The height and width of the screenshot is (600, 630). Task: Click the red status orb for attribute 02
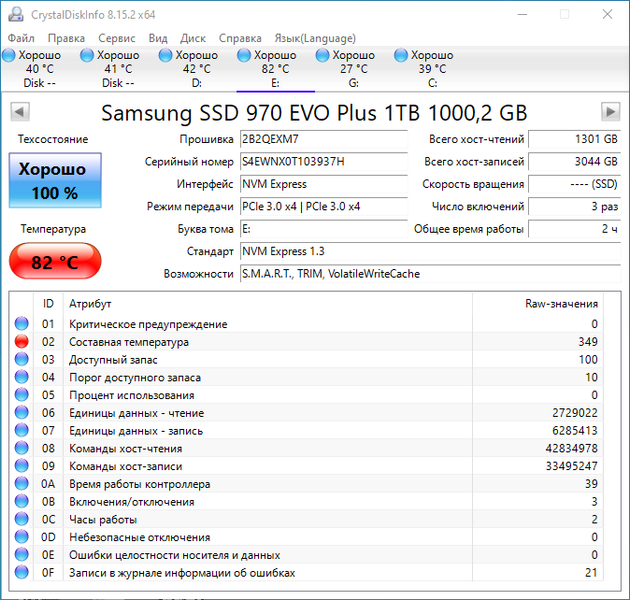(22, 341)
